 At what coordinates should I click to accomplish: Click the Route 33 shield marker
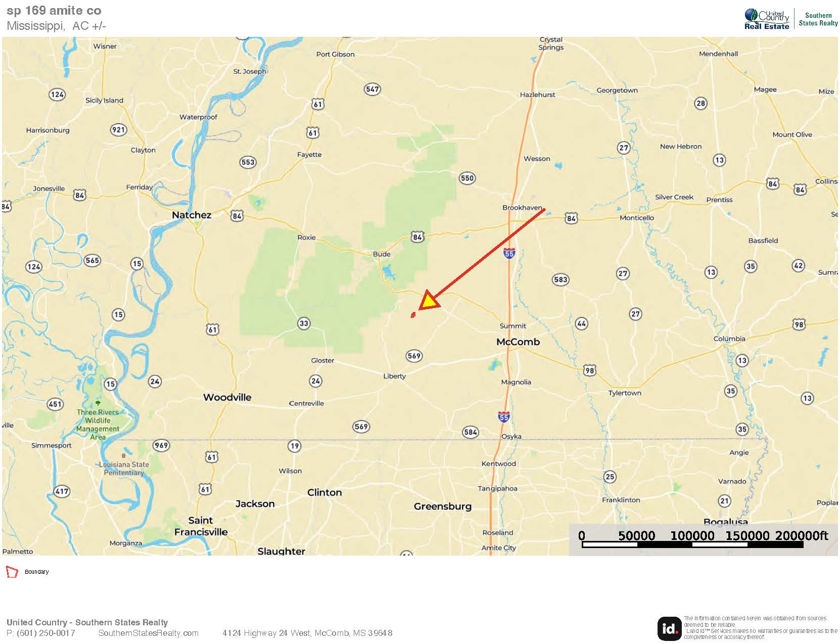coord(303,323)
